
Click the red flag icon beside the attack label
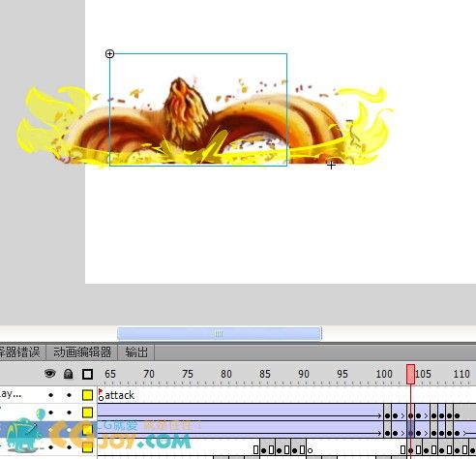tap(101, 390)
